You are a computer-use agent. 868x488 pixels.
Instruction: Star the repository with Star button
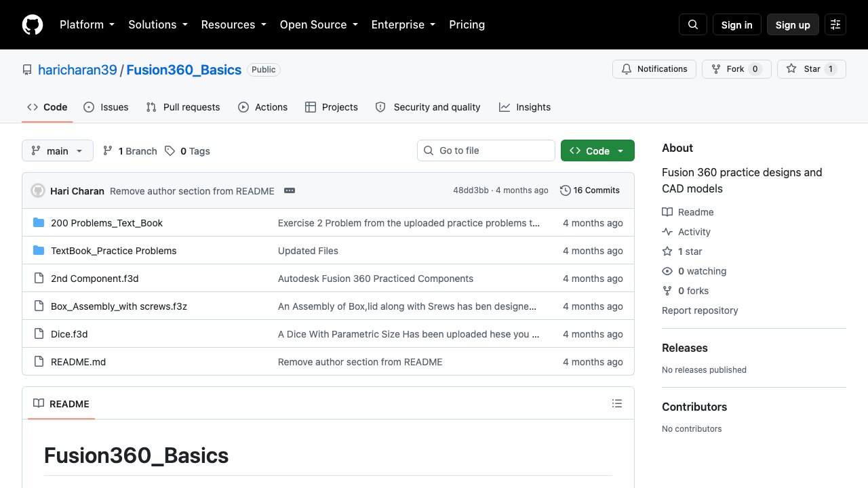[x=812, y=69]
